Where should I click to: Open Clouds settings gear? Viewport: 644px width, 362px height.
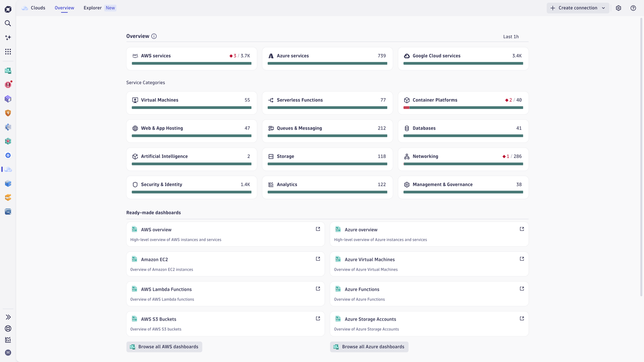pyautogui.click(x=619, y=8)
